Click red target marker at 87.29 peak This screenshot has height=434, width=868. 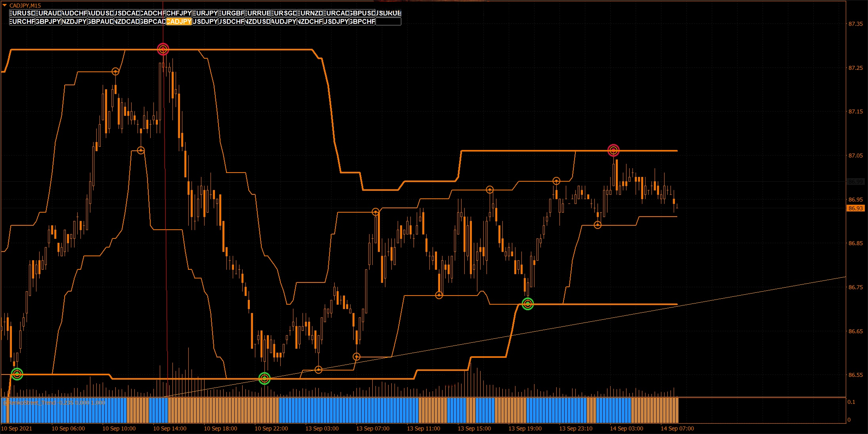tap(163, 49)
